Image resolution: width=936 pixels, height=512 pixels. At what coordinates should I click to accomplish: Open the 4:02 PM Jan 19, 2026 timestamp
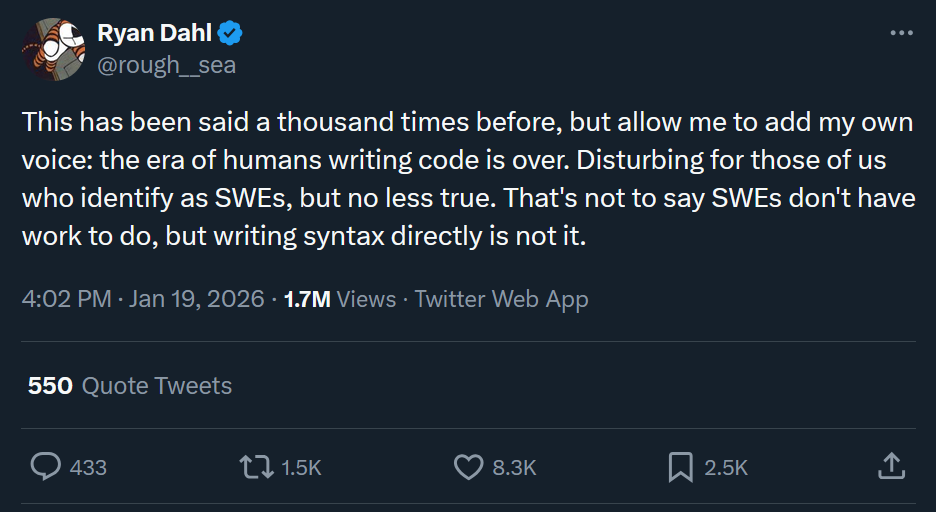143,299
